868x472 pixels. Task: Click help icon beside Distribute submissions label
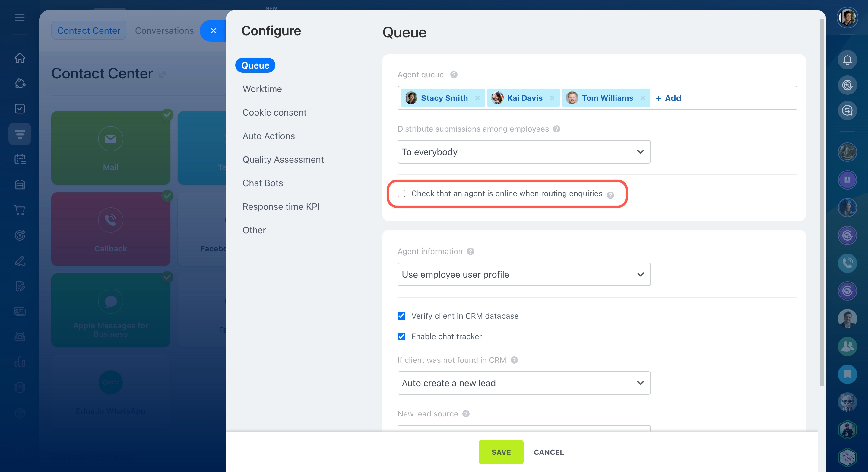[x=557, y=129]
